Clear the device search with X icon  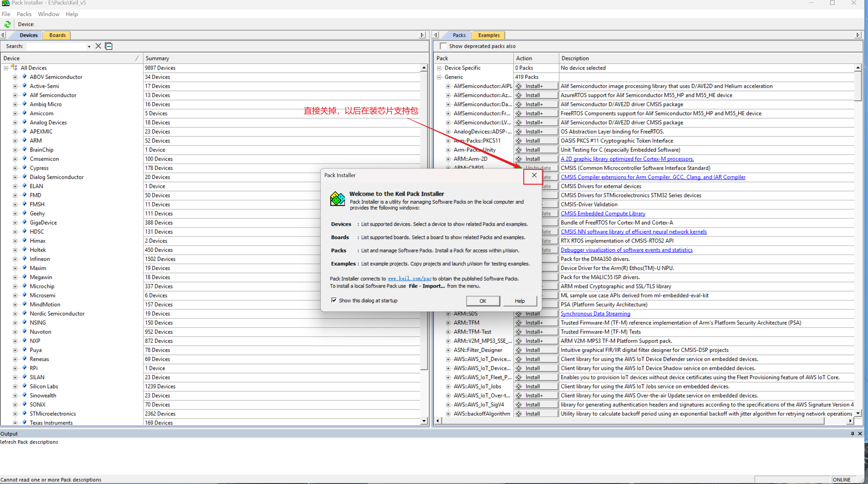tap(98, 46)
